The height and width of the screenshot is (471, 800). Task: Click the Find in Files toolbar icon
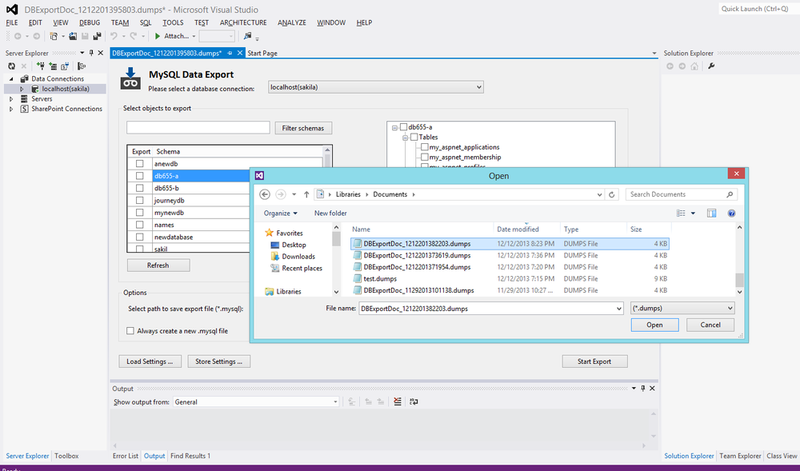(x=247, y=36)
